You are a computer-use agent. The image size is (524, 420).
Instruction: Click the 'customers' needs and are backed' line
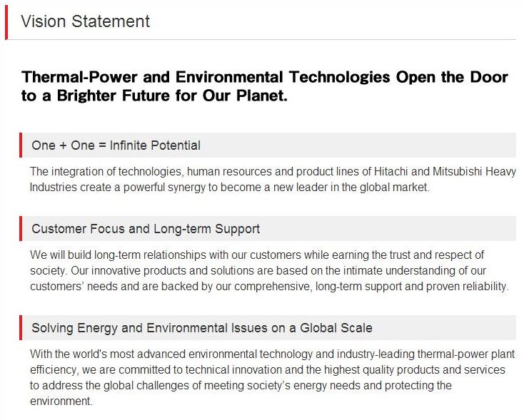point(269,286)
